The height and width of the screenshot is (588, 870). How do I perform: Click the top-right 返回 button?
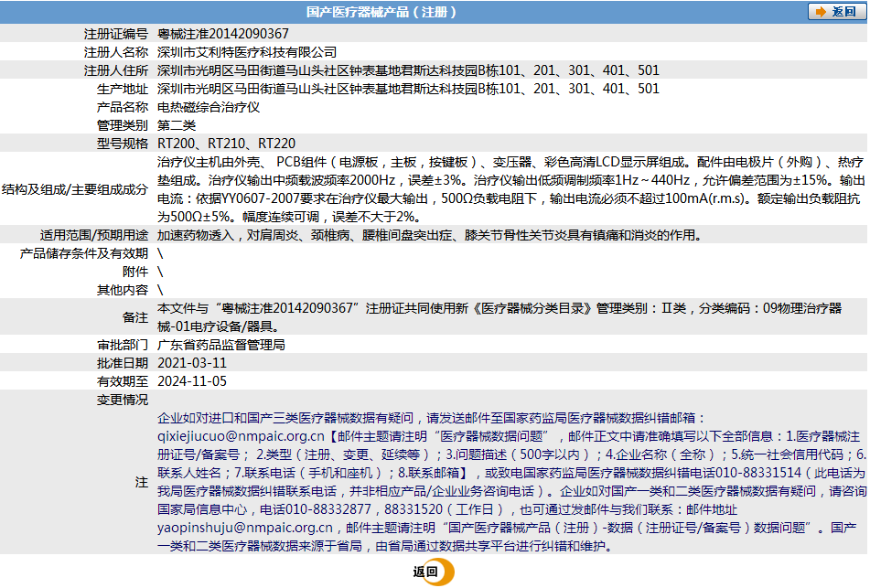point(832,12)
